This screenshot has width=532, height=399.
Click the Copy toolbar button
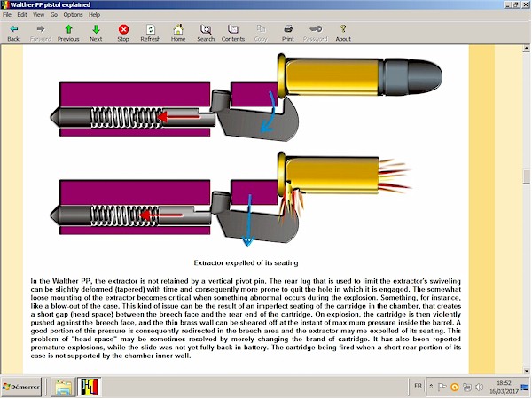[261, 33]
